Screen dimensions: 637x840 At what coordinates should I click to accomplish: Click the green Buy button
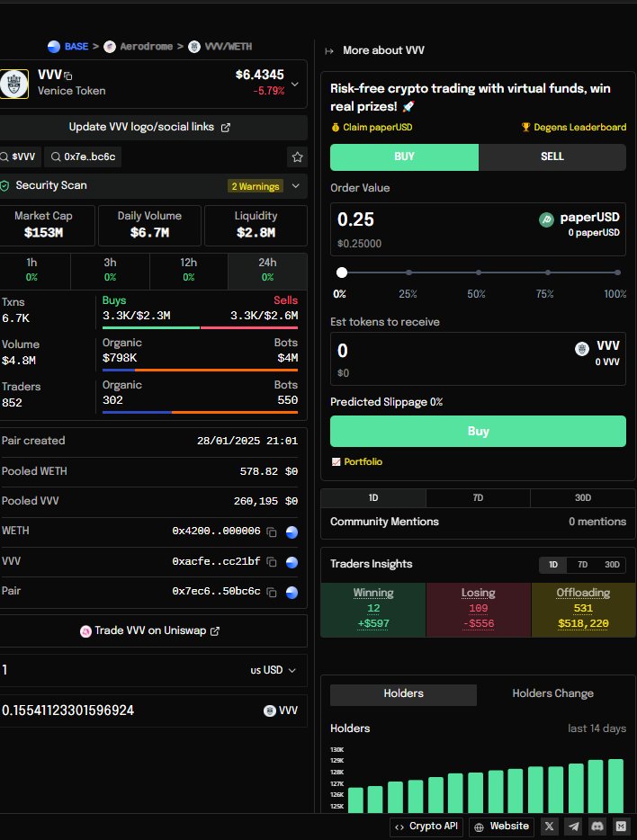(x=478, y=432)
